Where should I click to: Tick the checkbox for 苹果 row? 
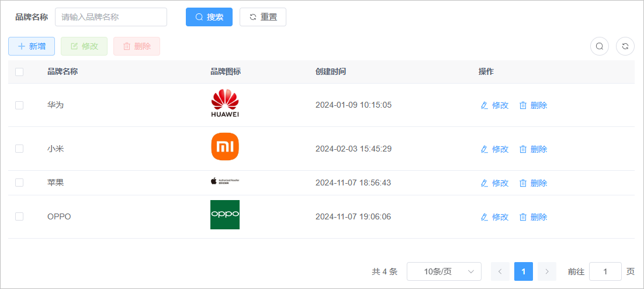pos(19,183)
